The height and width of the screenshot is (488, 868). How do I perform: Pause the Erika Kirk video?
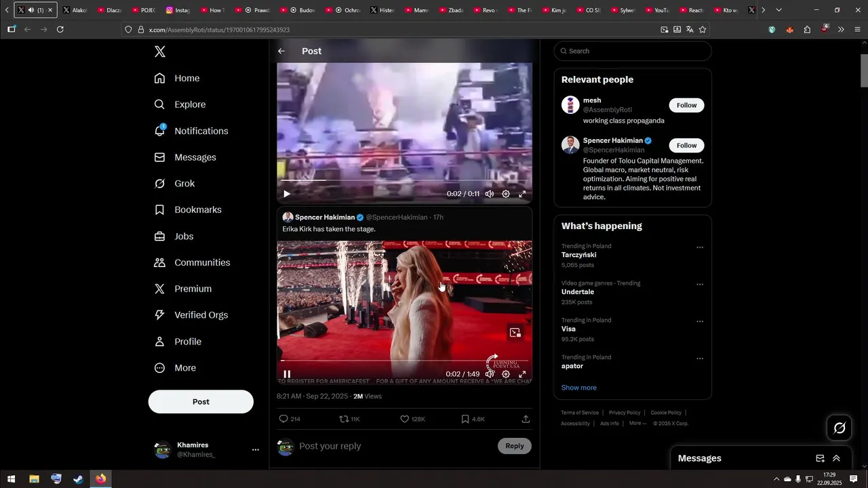pyautogui.click(x=287, y=374)
